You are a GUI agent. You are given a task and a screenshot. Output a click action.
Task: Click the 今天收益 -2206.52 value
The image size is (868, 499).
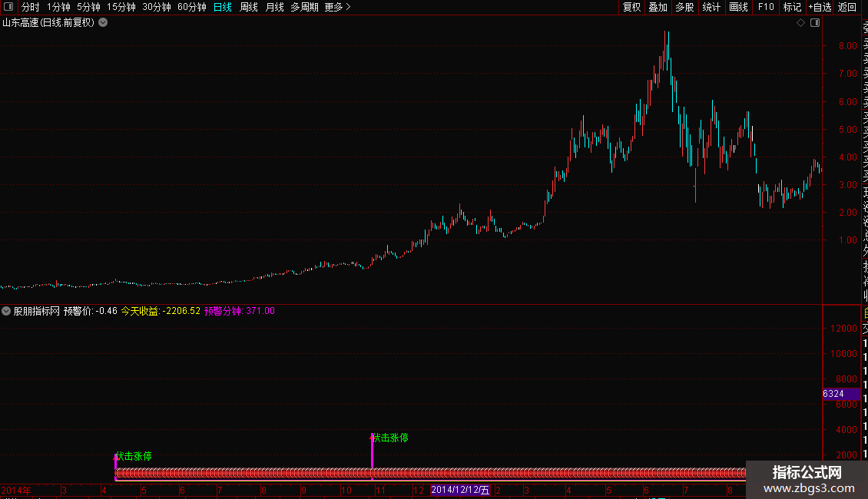[x=161, y=311]
